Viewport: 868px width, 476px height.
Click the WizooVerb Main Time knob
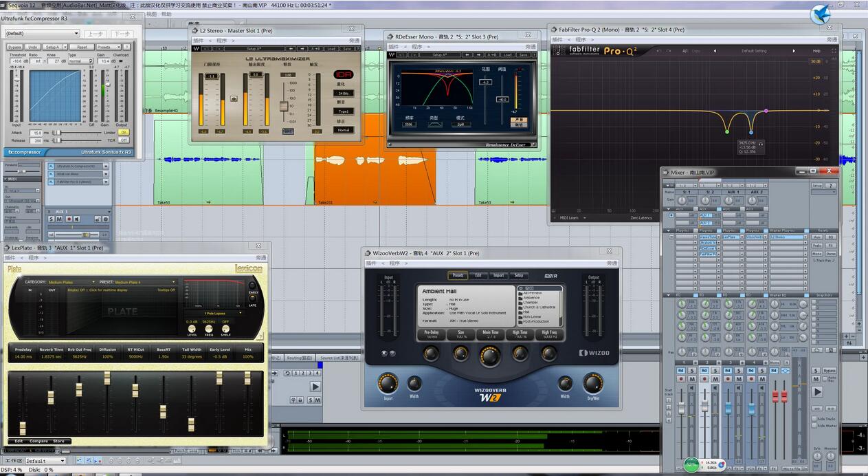(x=490, y=356)
